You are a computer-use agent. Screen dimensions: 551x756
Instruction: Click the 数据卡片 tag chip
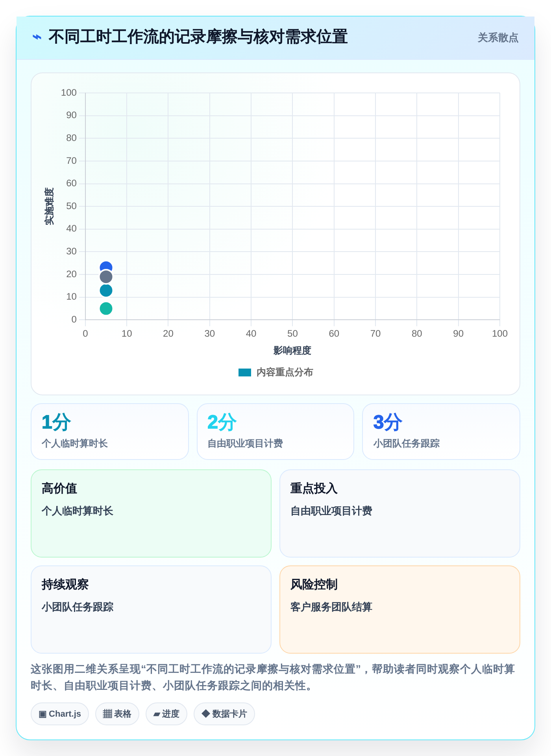tap(224, 714)
